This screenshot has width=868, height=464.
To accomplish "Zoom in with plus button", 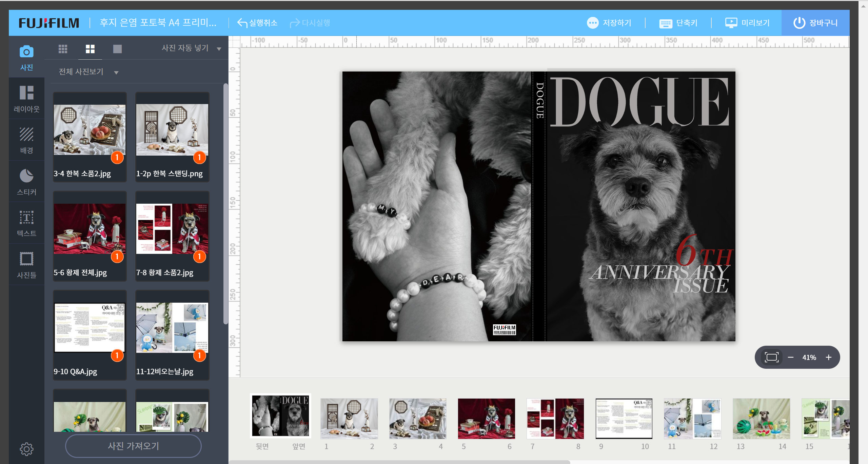I will 829,357.
